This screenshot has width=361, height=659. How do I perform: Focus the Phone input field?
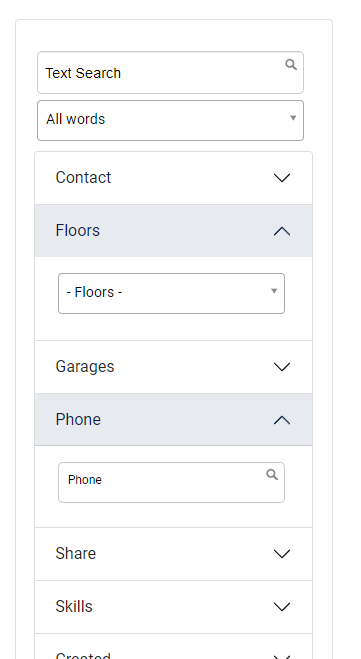tap(171, 482)
